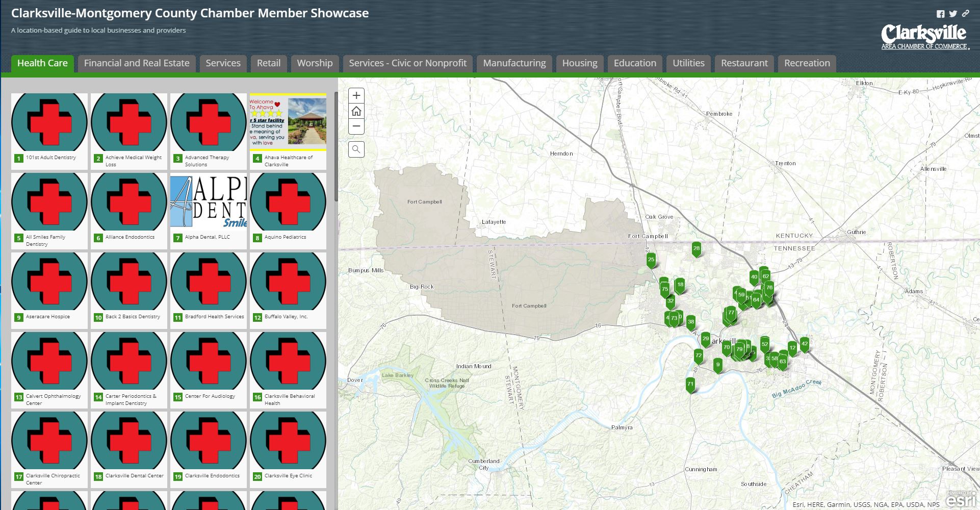This screenshot has width=980, height=510.
Task: Open the Education tab
Action: [x=635, y=64]
